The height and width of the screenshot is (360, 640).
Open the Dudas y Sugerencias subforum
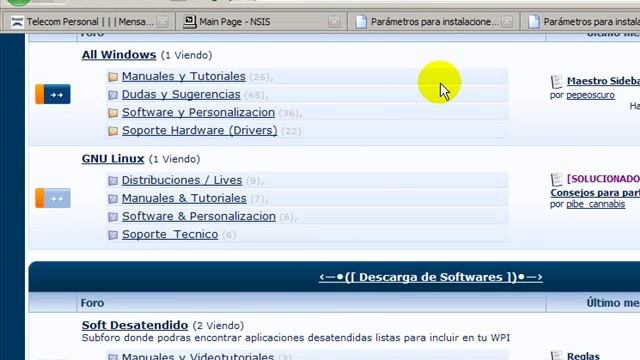coord(181,94)
